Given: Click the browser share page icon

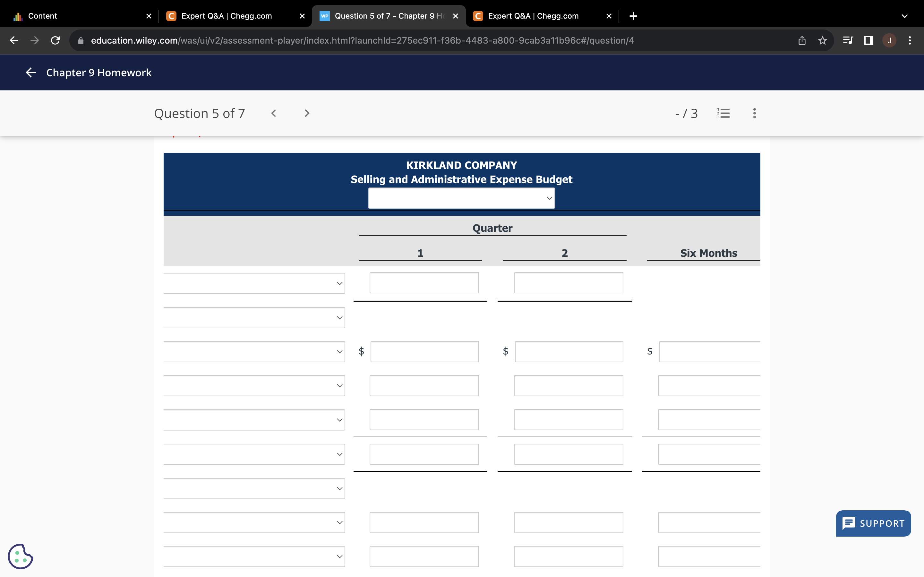Looking at the screenshot, I should tap(802, 40).
